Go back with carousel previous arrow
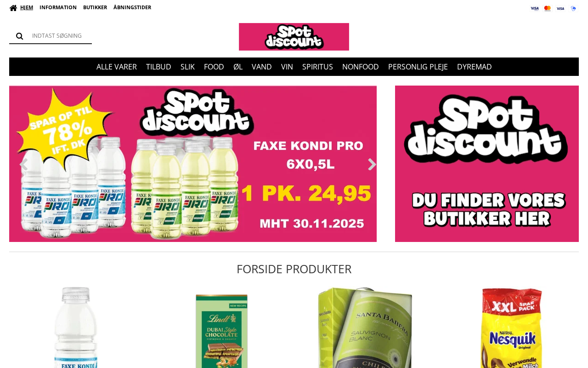588x368 pixels. (x=23, y=164)
